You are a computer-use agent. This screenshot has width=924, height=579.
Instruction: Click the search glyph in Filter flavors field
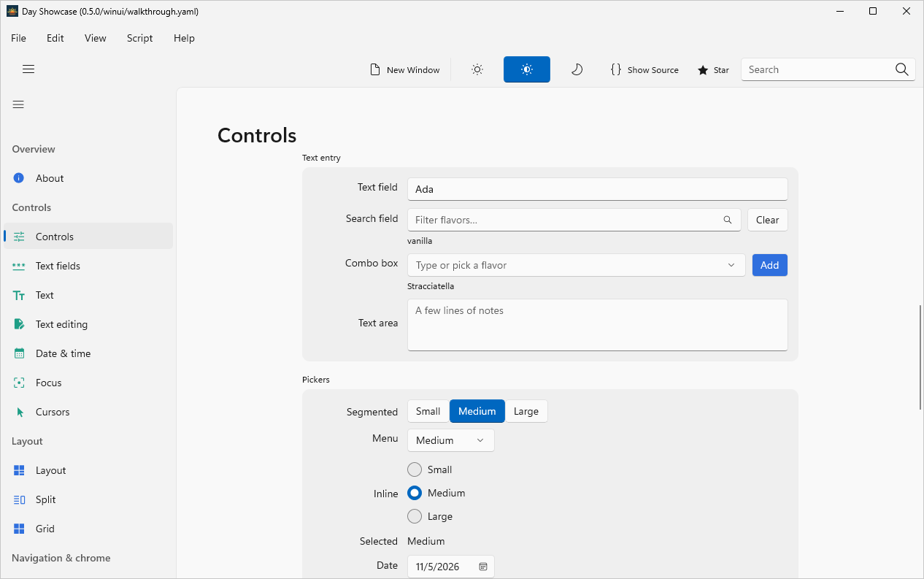tap(727, 220)
